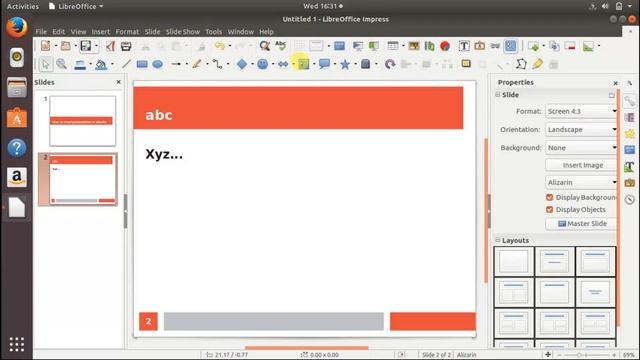This screenshot has height=360, width=640.
Task: Toggle Display Background checkbox
Action: (549, 198)
